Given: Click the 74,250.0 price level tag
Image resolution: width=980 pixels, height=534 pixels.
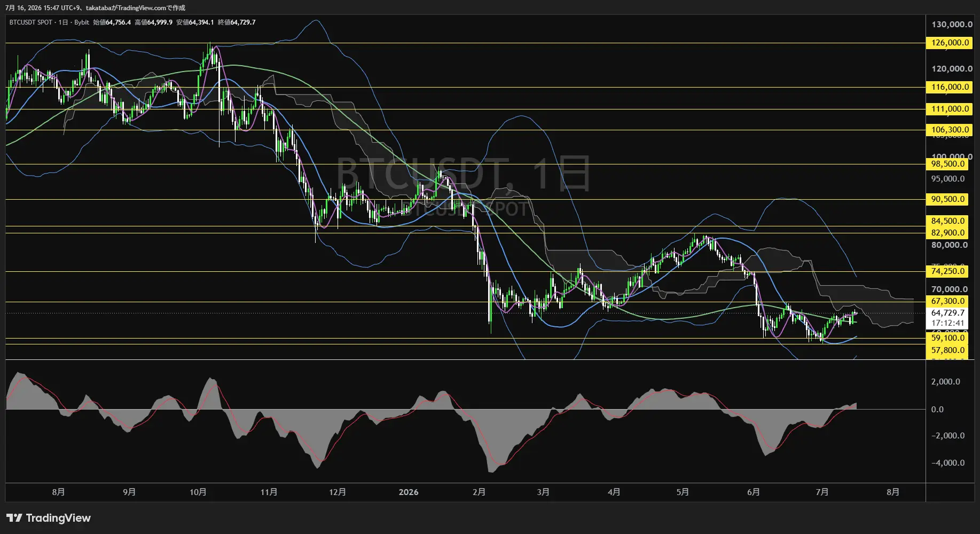Looking at the screenshot, I should 947,271.
